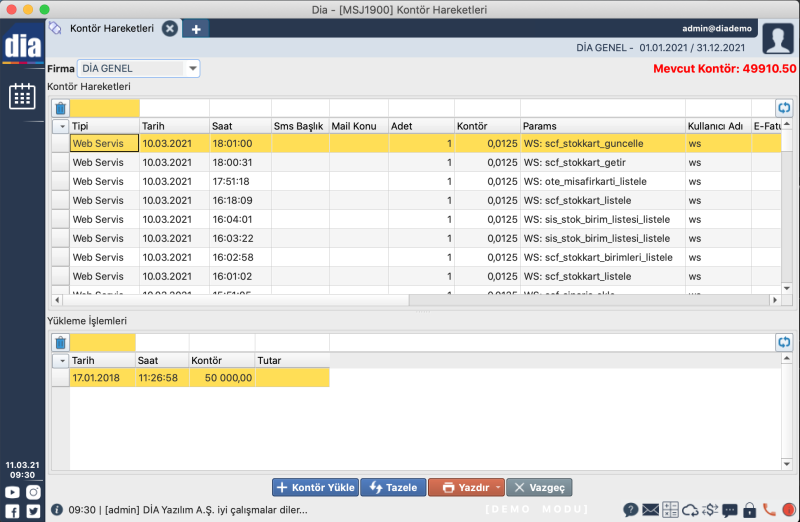The width and height of the screenshot is (800, 522).
Task: Open the YouTube link in the sidebar
Action: pyautogui.click(x=13, y=492)
